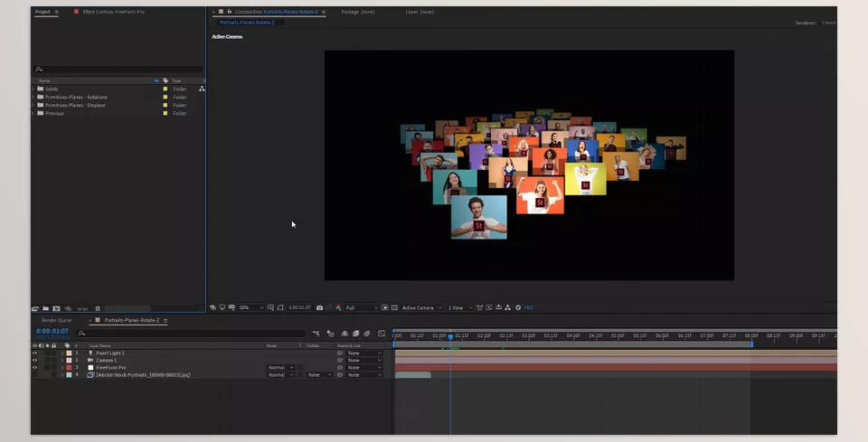Image resolution: width=868 pixels, height=442 pixels.
Task: Toggle transparency grid icon in viewer
Action: click(394, 307)
